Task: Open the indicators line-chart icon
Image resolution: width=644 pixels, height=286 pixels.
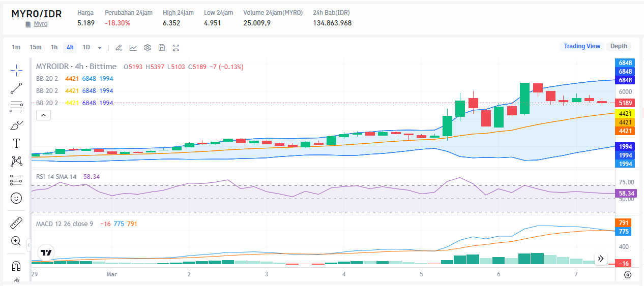Action: click(x=133, y=48)
